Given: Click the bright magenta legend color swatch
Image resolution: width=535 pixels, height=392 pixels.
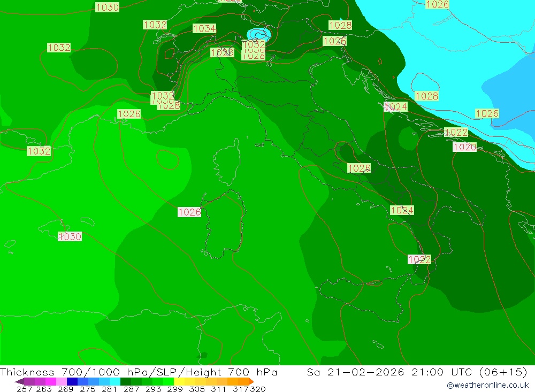Looking at the screenshot, I should [x=50, y=381].
